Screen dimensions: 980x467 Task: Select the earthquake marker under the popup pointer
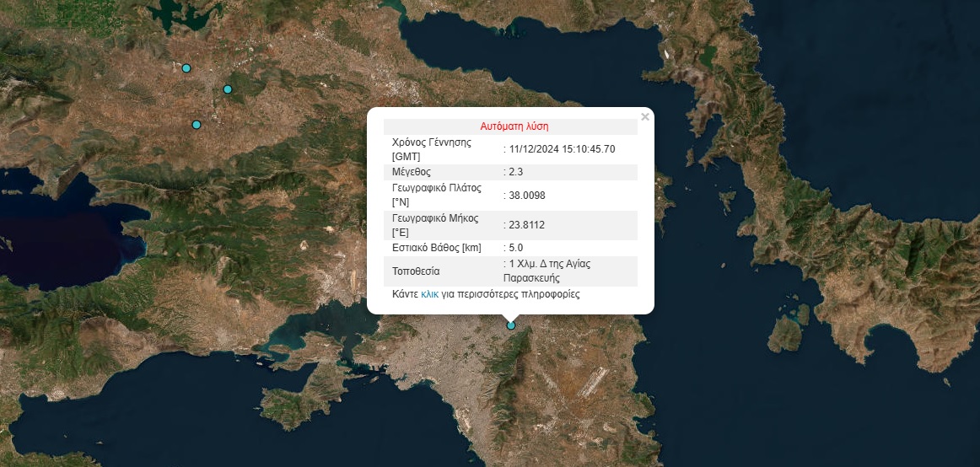tap(511, 325)
